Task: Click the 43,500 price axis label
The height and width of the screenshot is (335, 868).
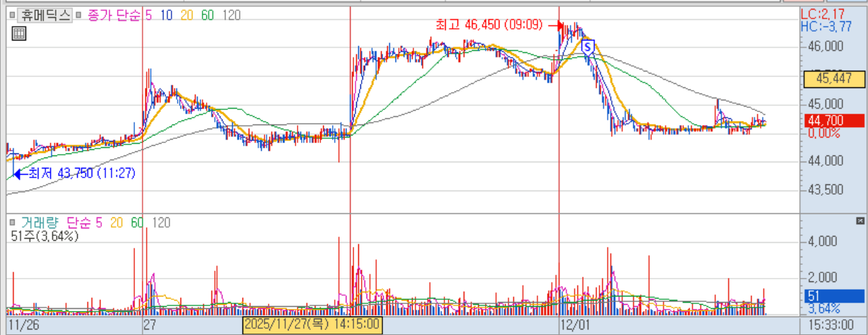Action: click(x=825, y=190)
